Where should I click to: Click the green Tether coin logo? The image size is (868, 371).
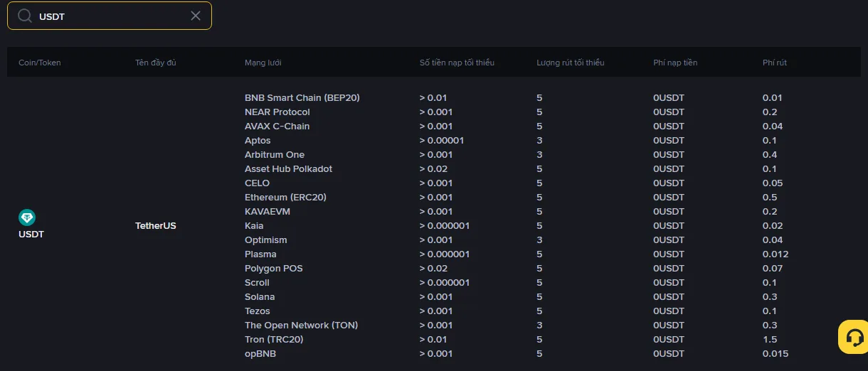(27, 217)
